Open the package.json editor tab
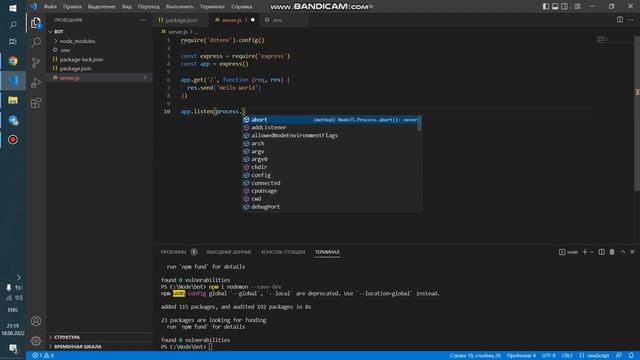The width and height of the screenshot is (640, 360). (x=181, y=20)
